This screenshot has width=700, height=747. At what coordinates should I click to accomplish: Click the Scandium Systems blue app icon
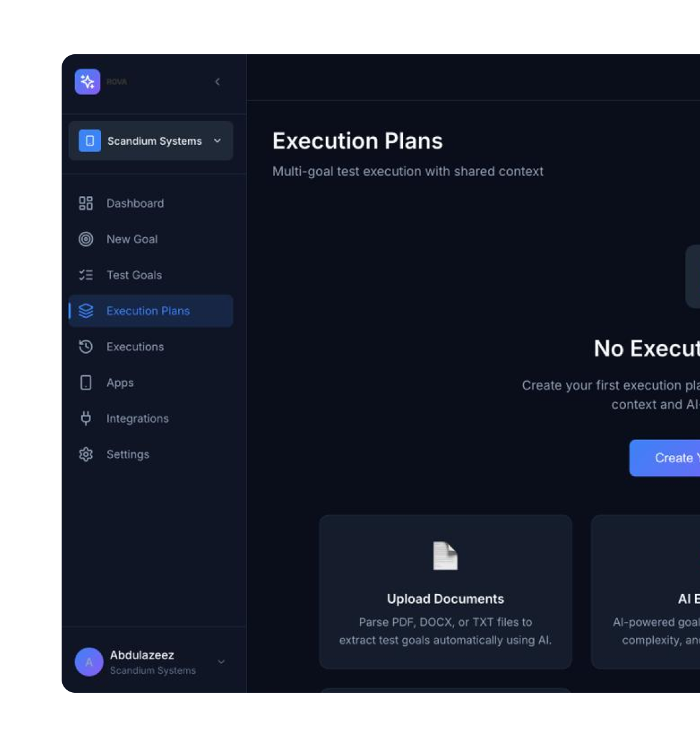[x=90, y=141]
